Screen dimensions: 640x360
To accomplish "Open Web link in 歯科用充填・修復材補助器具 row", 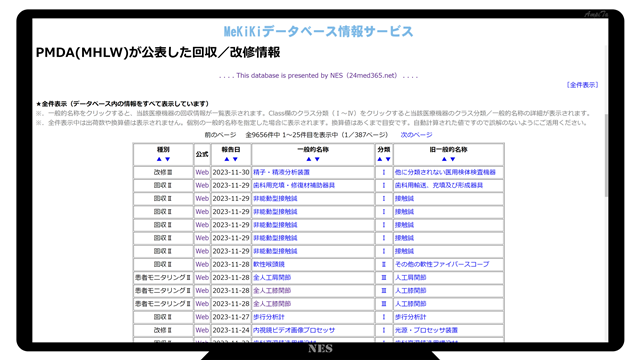I will (x=202, y=185).
